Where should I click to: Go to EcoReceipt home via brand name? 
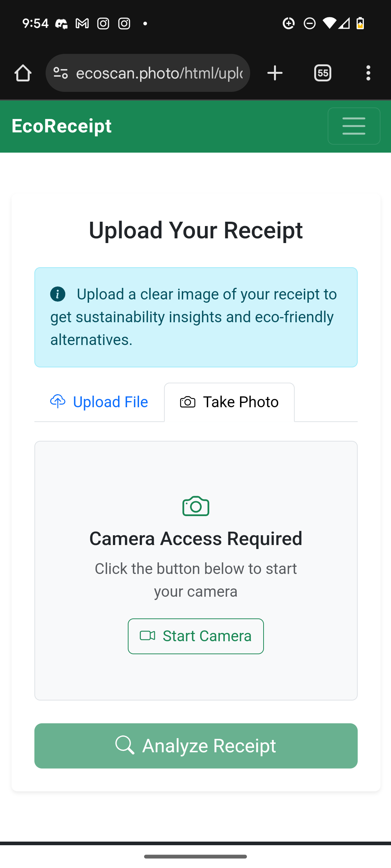coord(62,126)
